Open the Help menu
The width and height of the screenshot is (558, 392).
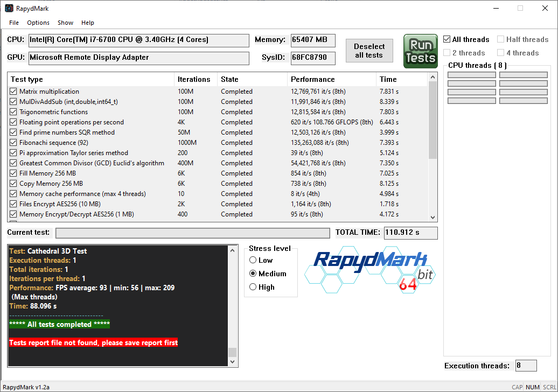tap(88, 23)
